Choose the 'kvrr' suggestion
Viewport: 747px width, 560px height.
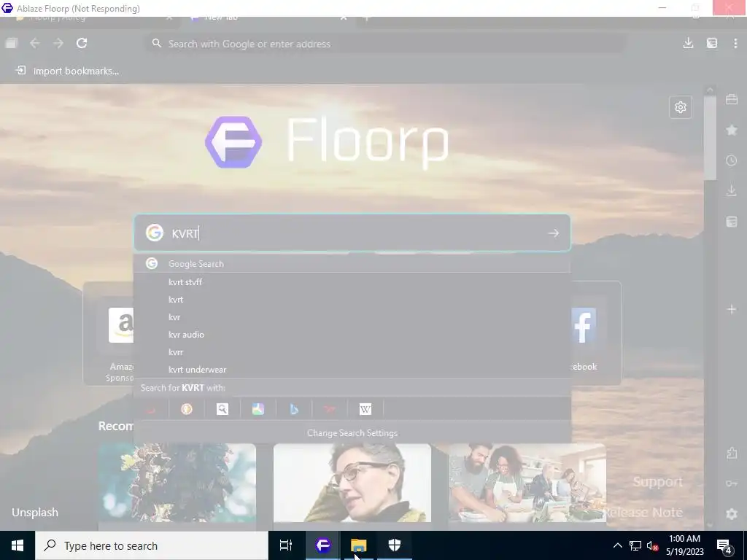coord(352,352)
